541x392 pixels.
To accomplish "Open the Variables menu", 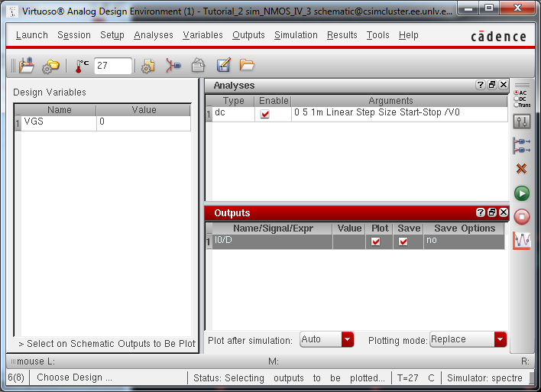I will pos(202,35).
